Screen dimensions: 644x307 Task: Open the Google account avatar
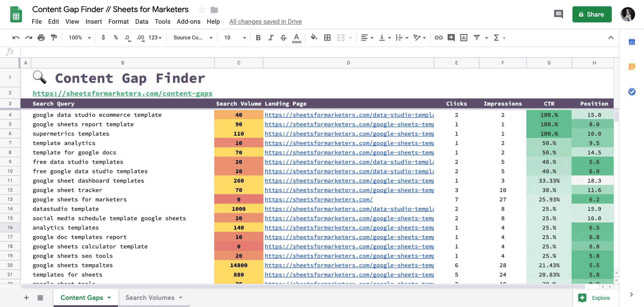point(628,14)
